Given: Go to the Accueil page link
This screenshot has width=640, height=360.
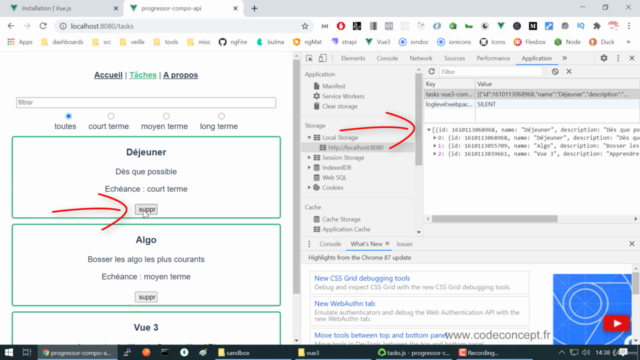Looking at the screenshot, I should coord(108,75).
